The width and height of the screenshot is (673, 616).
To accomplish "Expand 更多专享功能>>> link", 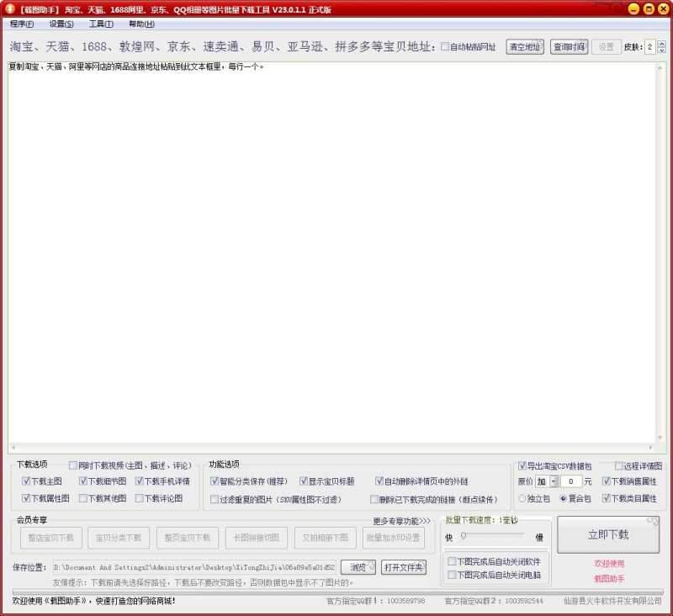I will point(401,521).
